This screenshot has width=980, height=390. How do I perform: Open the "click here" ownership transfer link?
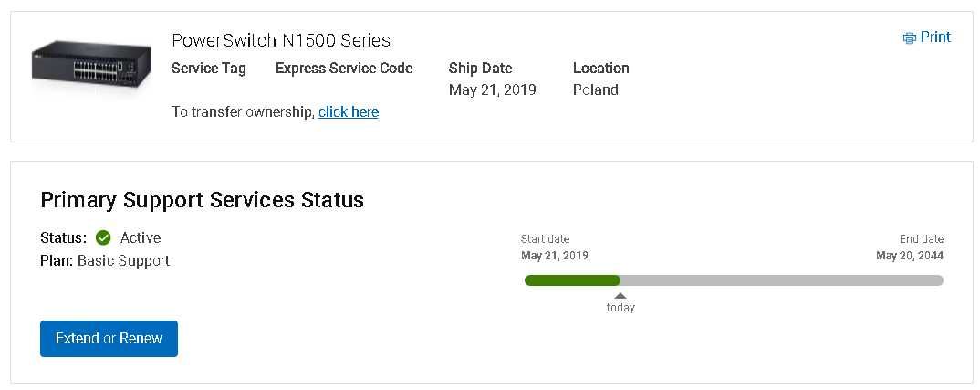[349, 111]
